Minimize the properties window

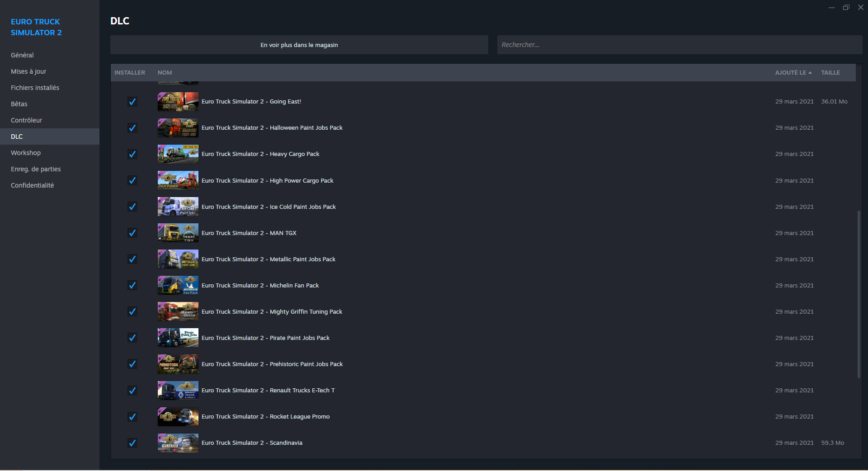[832, 7]
